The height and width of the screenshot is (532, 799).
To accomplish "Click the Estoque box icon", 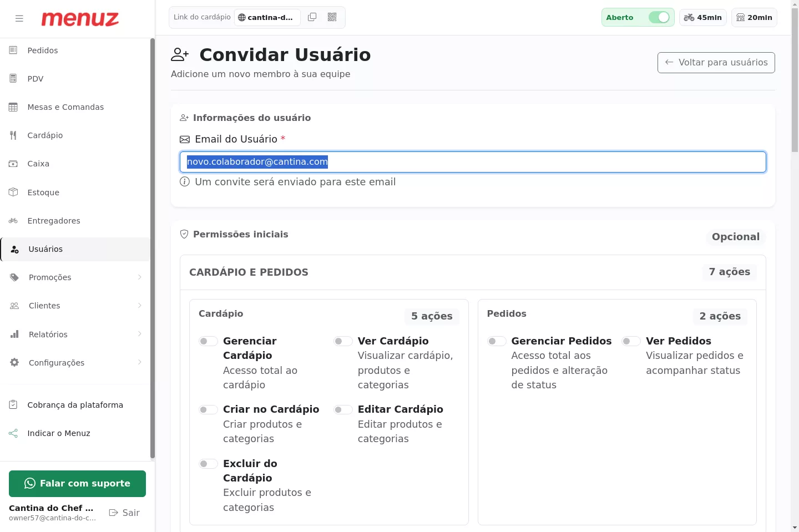I will tap(13, 192).
